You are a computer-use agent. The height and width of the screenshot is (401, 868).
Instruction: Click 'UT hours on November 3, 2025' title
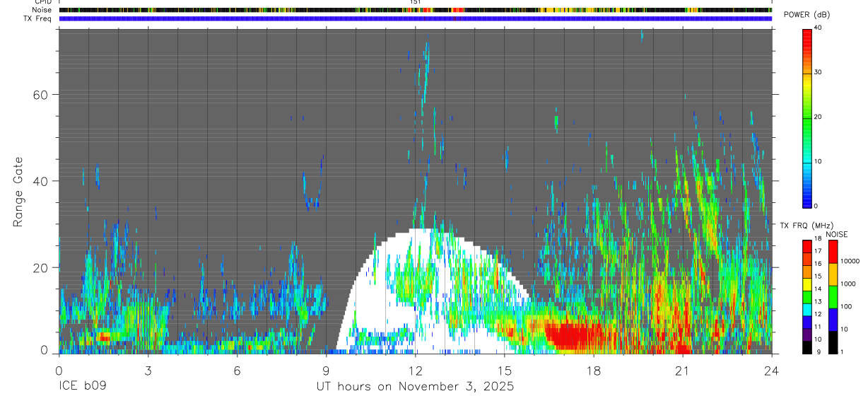415,387
